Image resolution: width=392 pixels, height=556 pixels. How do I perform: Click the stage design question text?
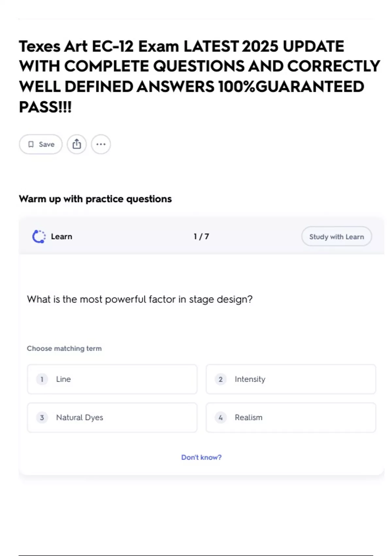(140, 299)
